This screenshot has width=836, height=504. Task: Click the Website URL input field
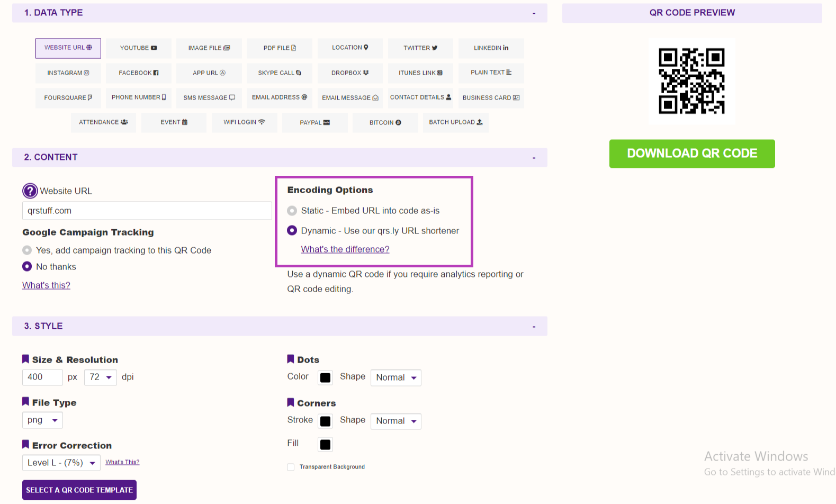(147, 211)
